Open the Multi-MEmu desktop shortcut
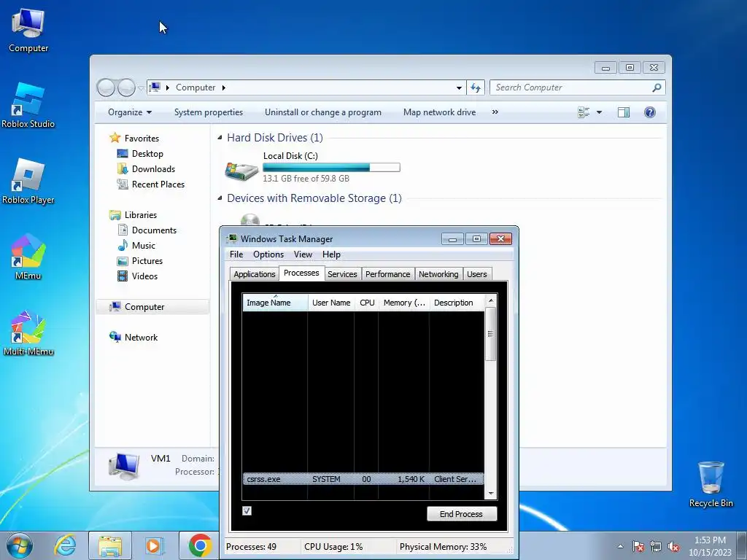The height and width of the screenshot is (560, 747). click(28, 332)
